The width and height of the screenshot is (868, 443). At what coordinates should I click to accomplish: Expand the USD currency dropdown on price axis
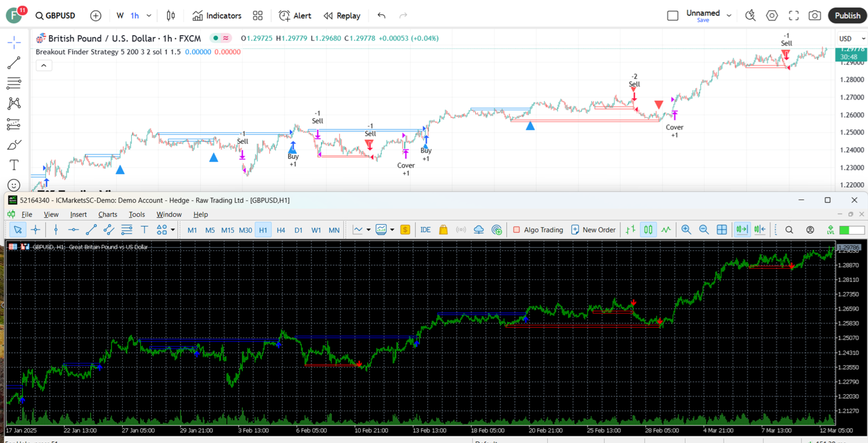coord(850,39)
